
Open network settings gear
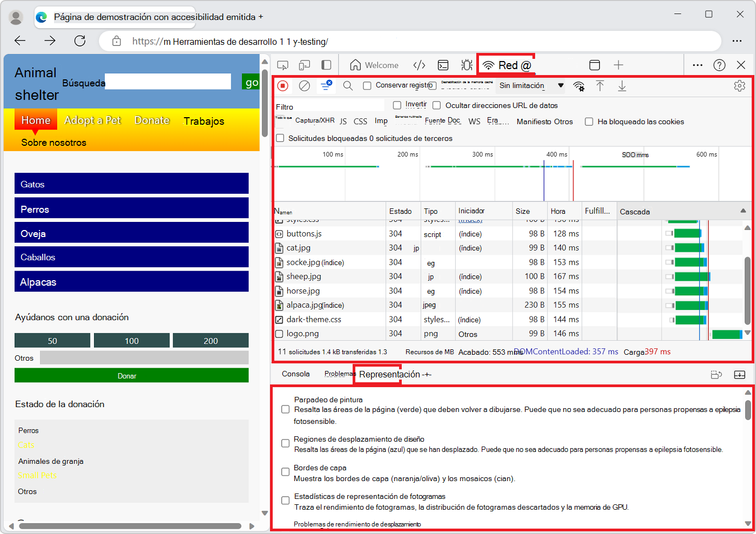click(x=739, y=85)
